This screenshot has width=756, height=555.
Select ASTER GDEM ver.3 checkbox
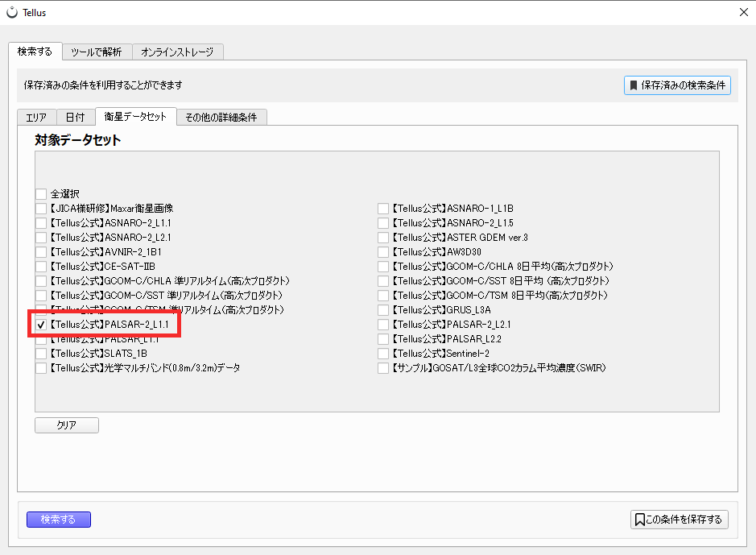(x=382, y=238)
